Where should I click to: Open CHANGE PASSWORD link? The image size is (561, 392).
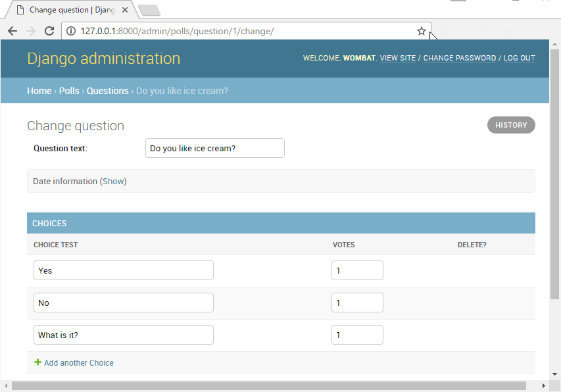tap(459, 58)
